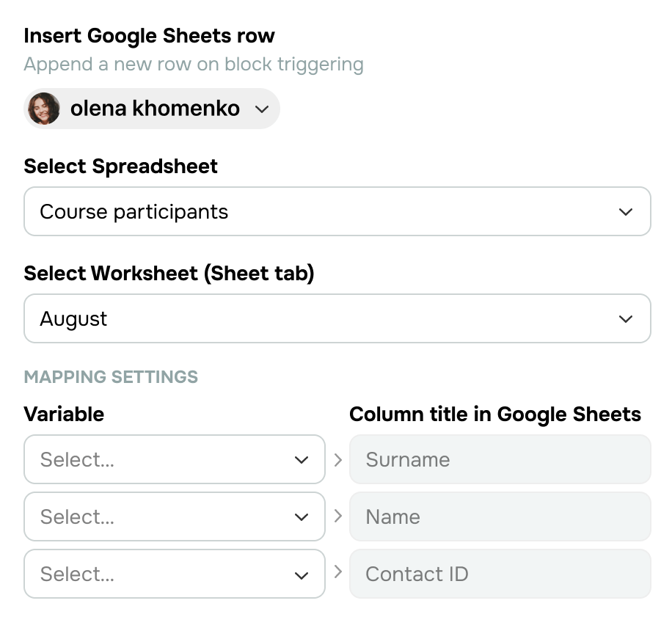Open variable dropdown for Contact ID column
Screen dimensions: 672x628
[x=175, y=574]
